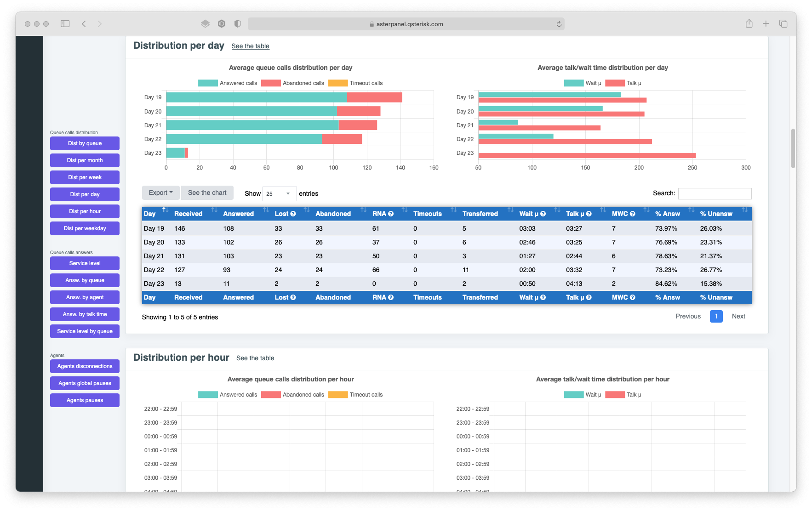
Task: Open the Export dropdown
Action: point(160,193)
